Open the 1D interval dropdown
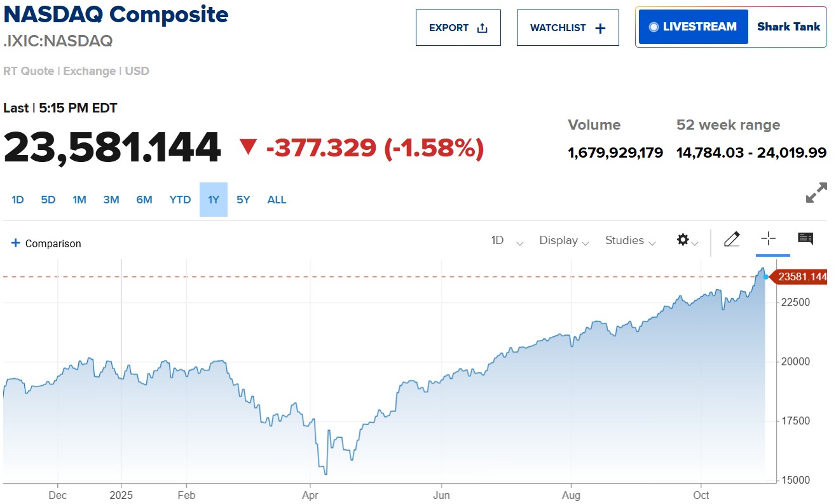The width and height of the screenshot is (836, 504). 505,241
